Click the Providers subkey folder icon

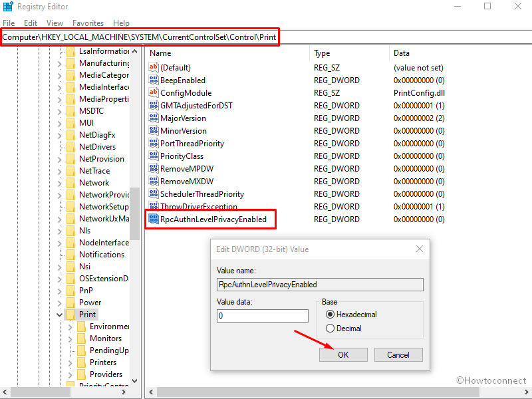click(81, 374)
